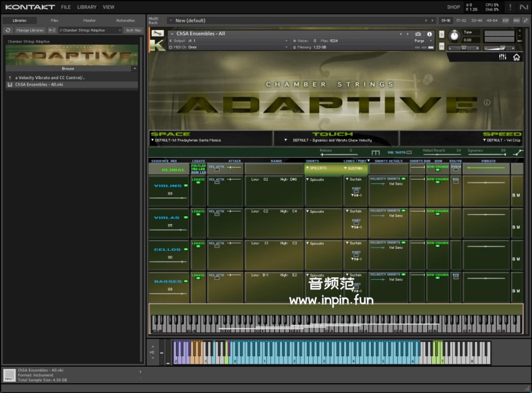Open the mixer sliders icon
This screenshot has height=393, width=532.
(503, 57)
